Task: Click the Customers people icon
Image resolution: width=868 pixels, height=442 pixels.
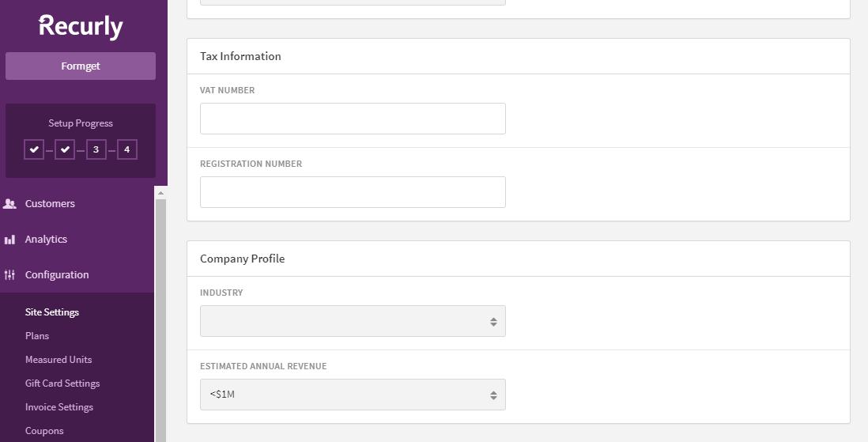Action: click(x=10, y=204)
